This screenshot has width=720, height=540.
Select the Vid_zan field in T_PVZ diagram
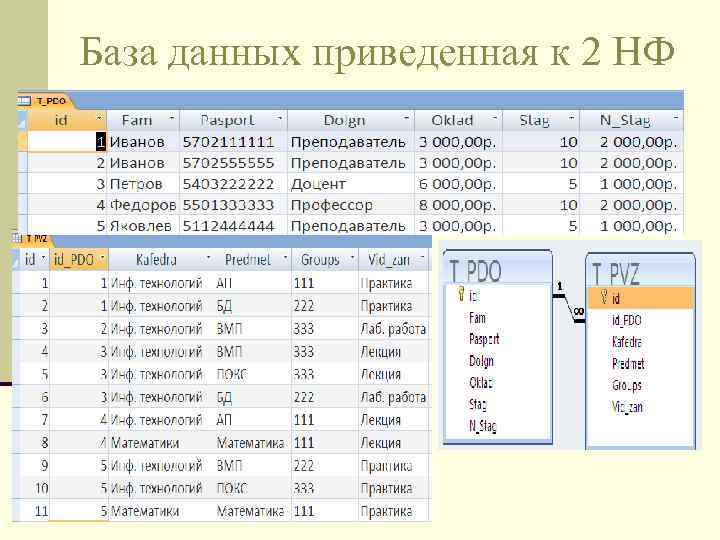click(627, 407)
